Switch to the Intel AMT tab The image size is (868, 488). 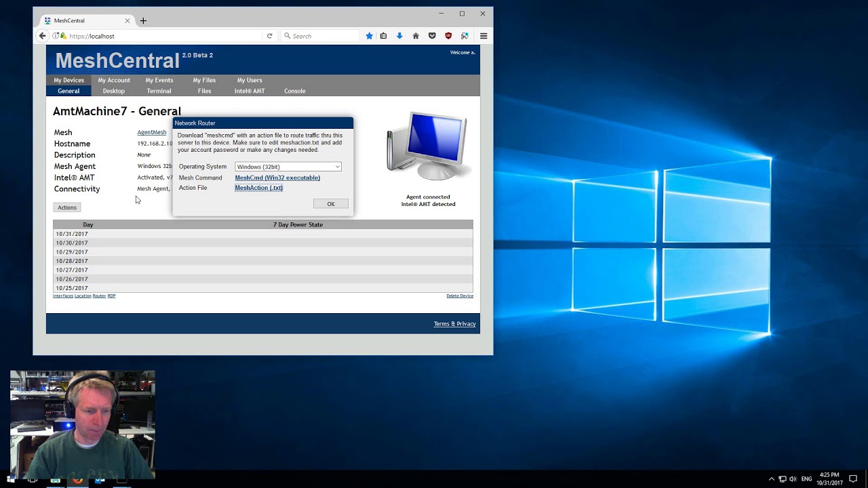250,91
